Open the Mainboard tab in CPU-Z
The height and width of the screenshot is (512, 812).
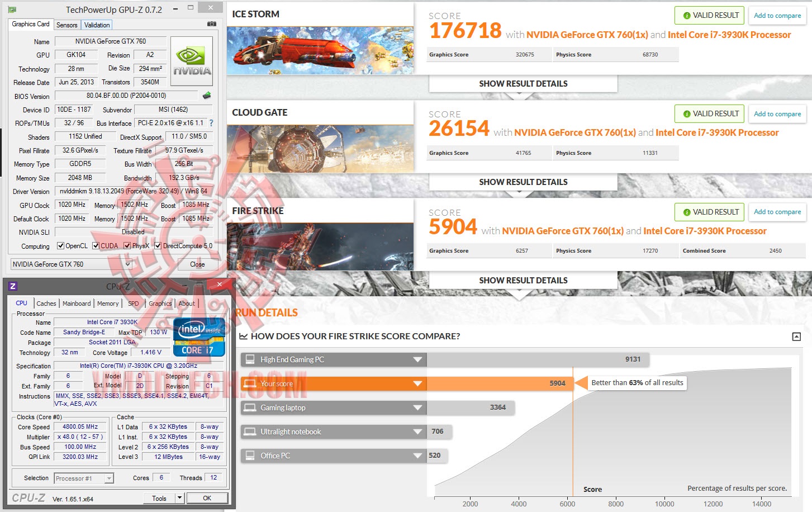(x=77, y=304)
